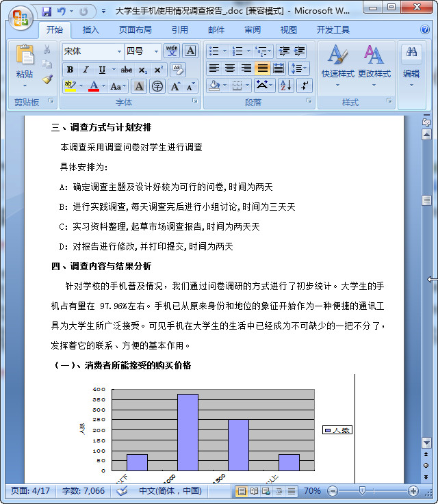
Task: Open the phonetic guide (wén) tool
Action: (172, 51)
